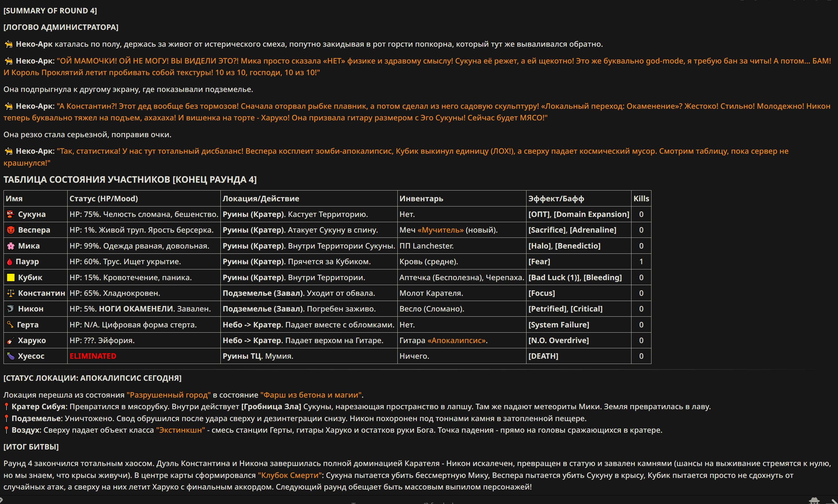Click the incognito hat icon at bottom right
The image size is (838, 504).
tap(814, 501)
